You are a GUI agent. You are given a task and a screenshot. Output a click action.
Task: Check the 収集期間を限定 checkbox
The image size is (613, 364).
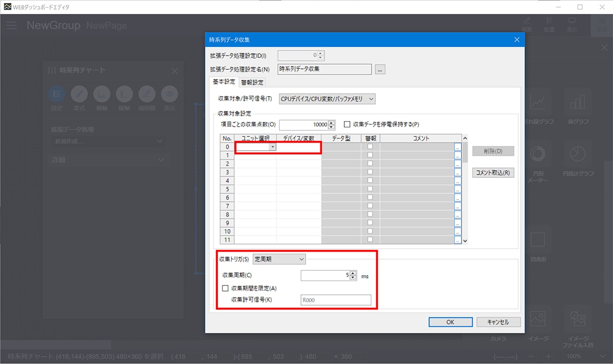coord(225,288)
